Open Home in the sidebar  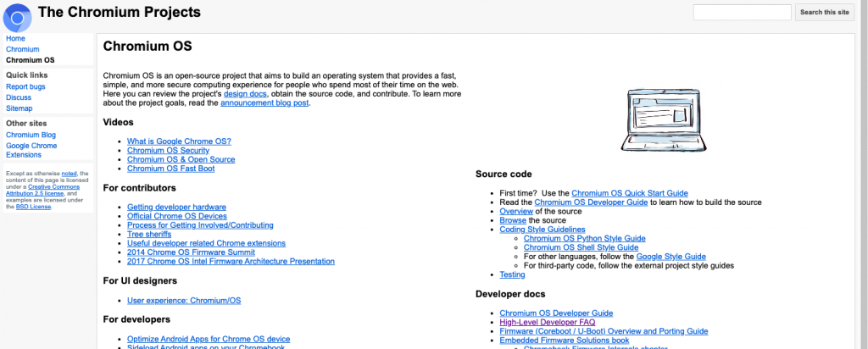(x=15, y=39)
